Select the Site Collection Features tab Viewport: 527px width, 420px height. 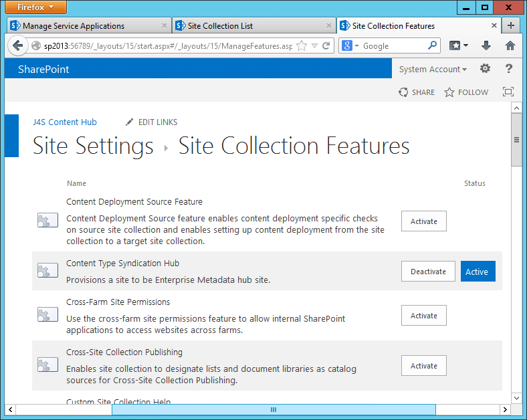pyautogui.click(x=419, y=26)
